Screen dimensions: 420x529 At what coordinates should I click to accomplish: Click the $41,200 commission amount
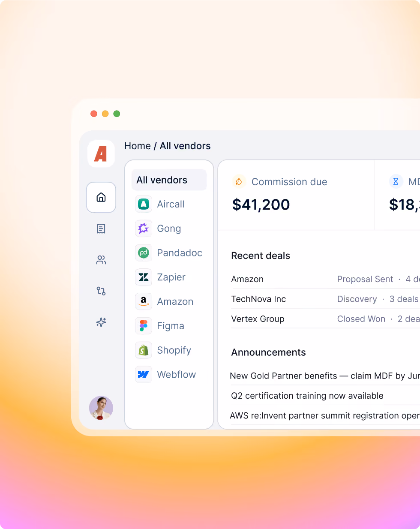(261, 204)
